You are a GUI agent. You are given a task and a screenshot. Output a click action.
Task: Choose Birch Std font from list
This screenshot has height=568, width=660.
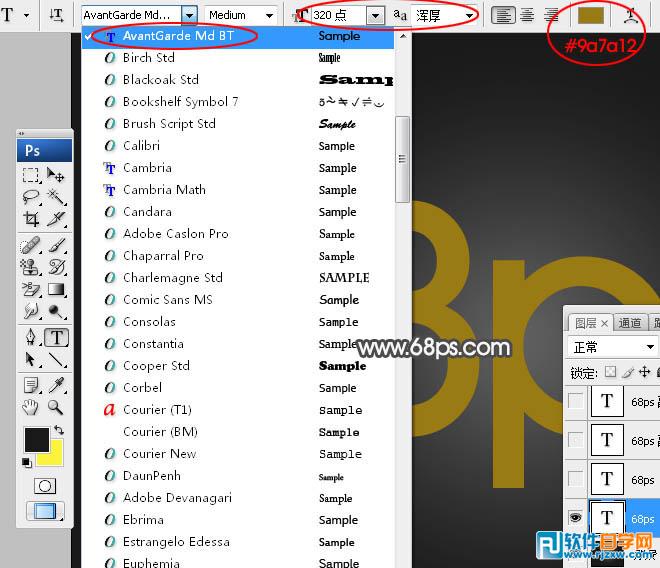pyautogui.click(x=238, y=58)
